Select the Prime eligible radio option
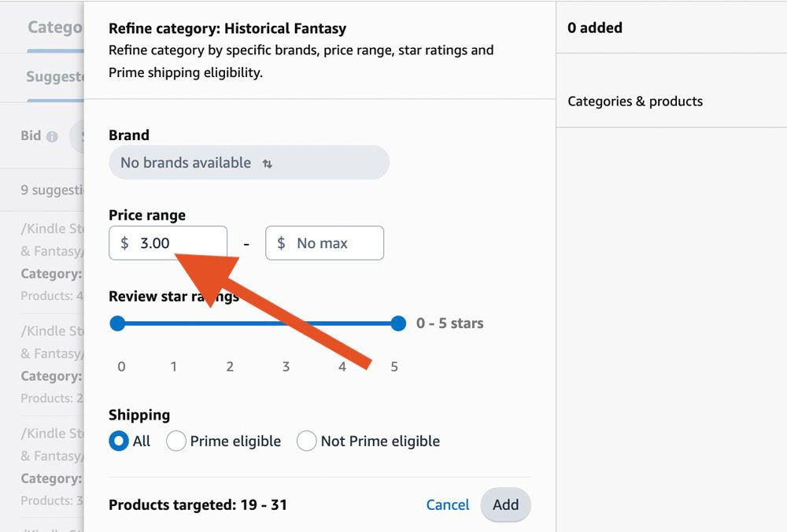 point(176,441)
